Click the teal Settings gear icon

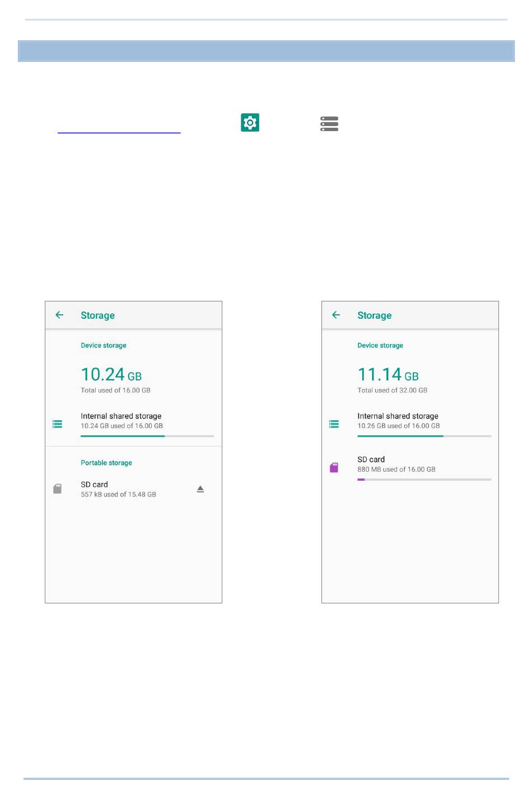tap(250, 123)
